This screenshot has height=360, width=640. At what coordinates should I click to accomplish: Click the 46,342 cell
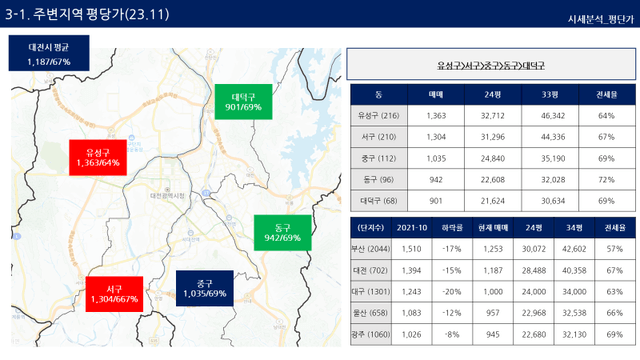pos(550,116)
